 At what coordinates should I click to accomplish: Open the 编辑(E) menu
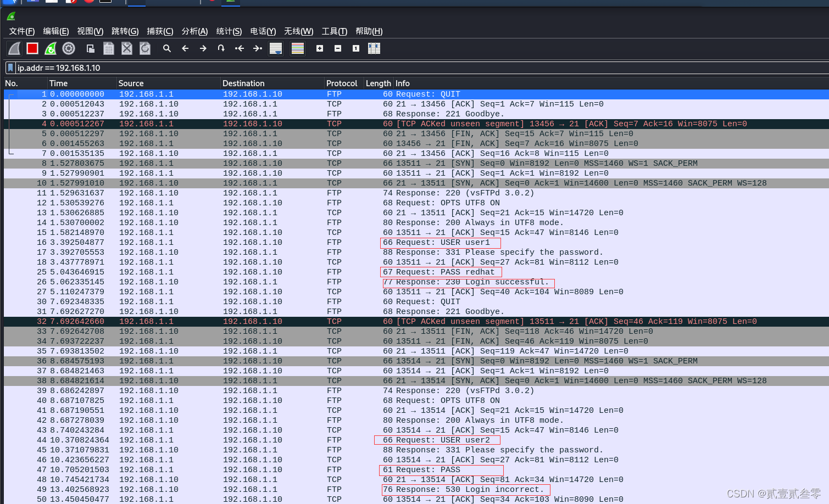(x=56, y=31)
